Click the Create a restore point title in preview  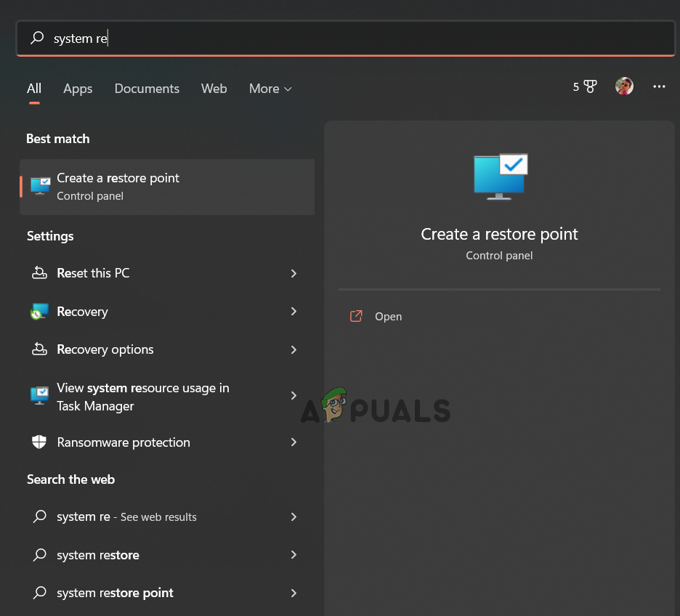499,234
